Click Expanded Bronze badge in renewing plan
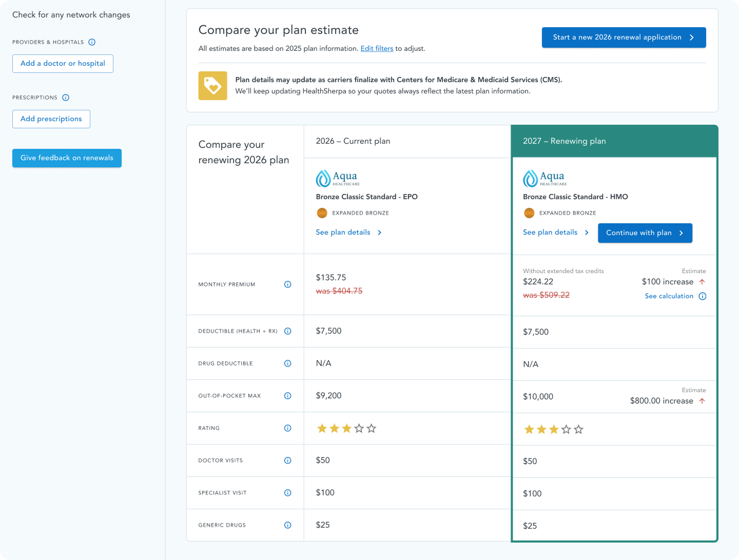This screenshot has width=739, height=560. tap(560, 213)
